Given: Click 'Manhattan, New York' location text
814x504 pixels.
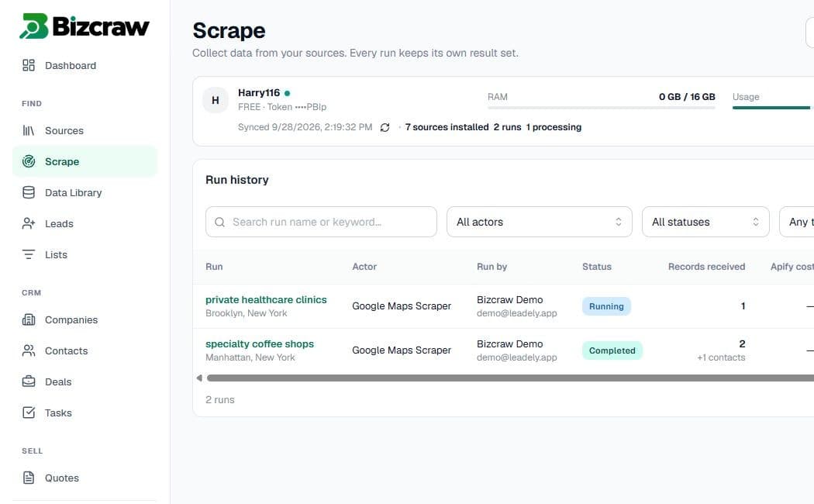Looking at the screenshot, I should (x=250, y=357).
